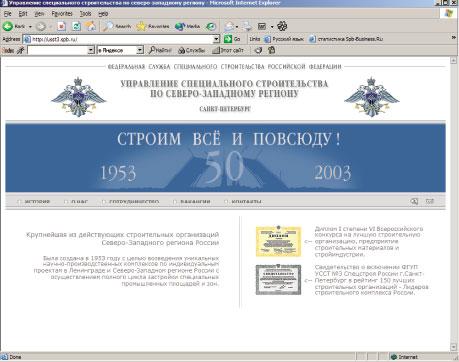Click the last Yandex bar icon

(272, 50)
